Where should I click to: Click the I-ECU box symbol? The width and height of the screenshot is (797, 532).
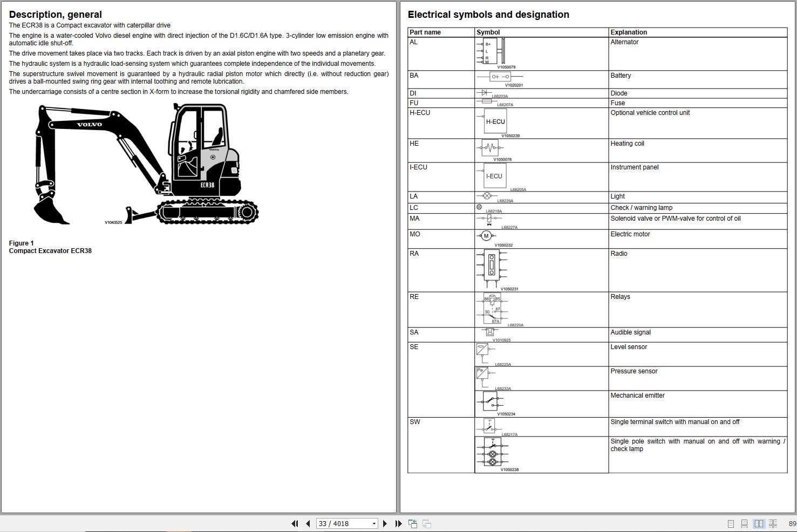tap(492, 176)
